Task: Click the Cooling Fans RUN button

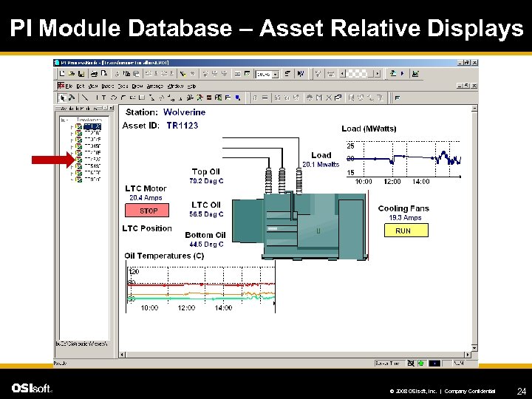Action: 406,231
